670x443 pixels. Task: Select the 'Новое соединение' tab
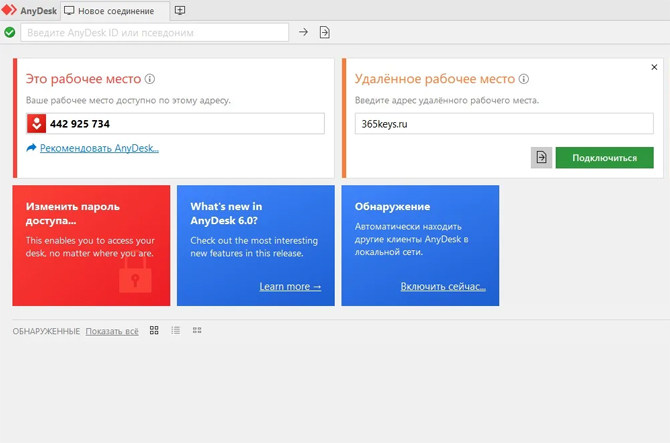pos(115,11)
